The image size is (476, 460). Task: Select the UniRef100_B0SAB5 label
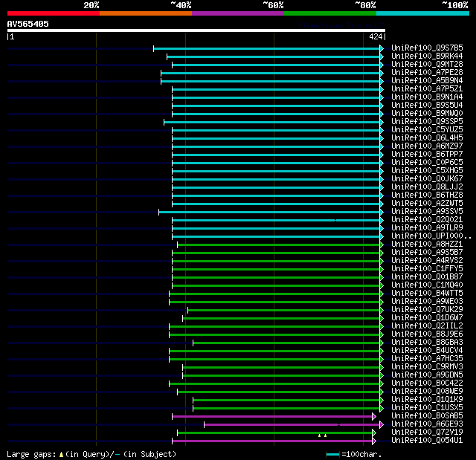point(427,416)
